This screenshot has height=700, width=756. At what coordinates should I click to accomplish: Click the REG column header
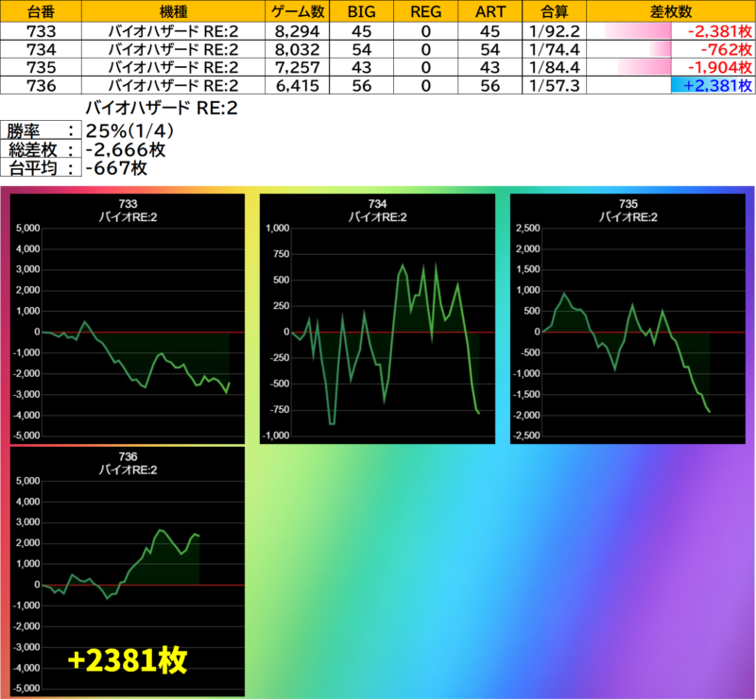pyautogui.click(x=425, y=11)
